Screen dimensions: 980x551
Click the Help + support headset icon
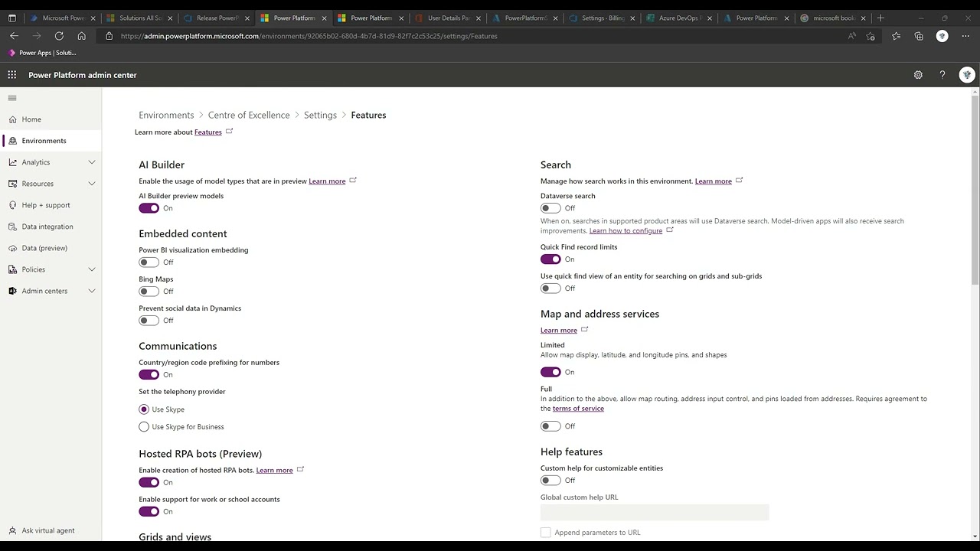[x=13, y=205]
